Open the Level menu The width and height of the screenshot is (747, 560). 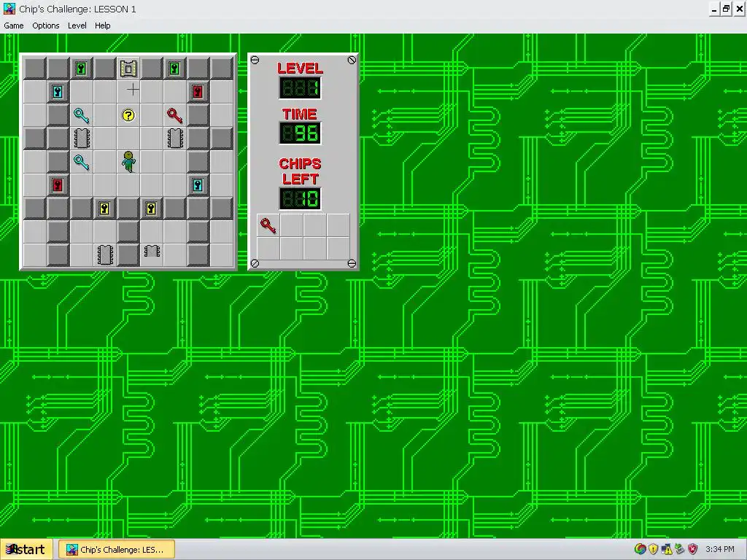(x=77, y=26)
